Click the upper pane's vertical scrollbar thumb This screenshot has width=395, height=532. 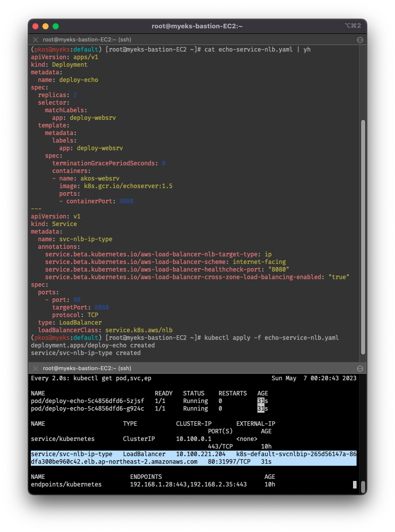[363, 237]
